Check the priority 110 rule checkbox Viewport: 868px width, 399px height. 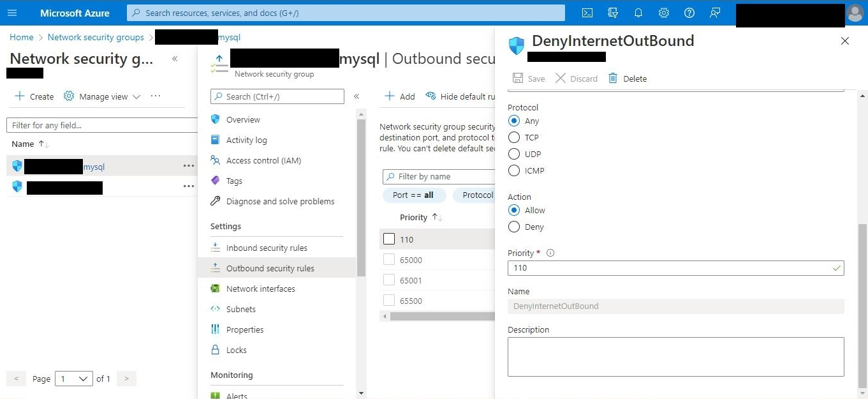389,239
